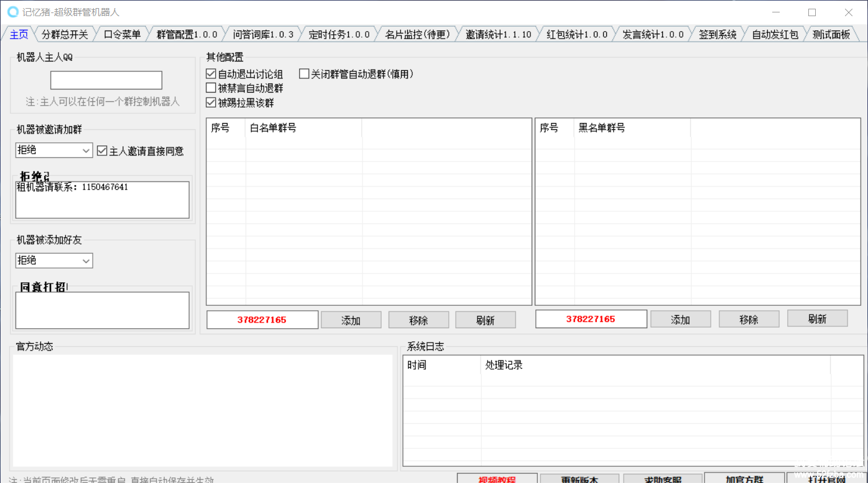Click the 求助客服 button
The width and height of the screenshot is (868, 483).
tap(663, 479)
